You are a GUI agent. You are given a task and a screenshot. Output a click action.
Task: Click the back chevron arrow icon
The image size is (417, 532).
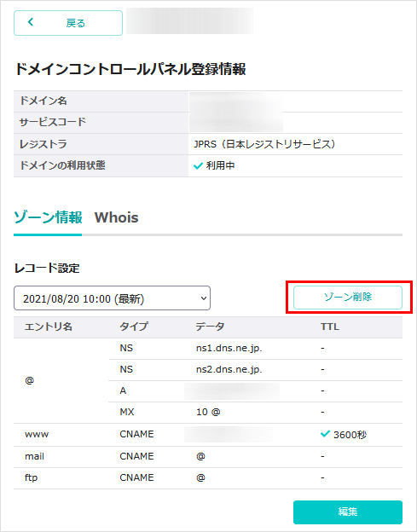[31, 22]
